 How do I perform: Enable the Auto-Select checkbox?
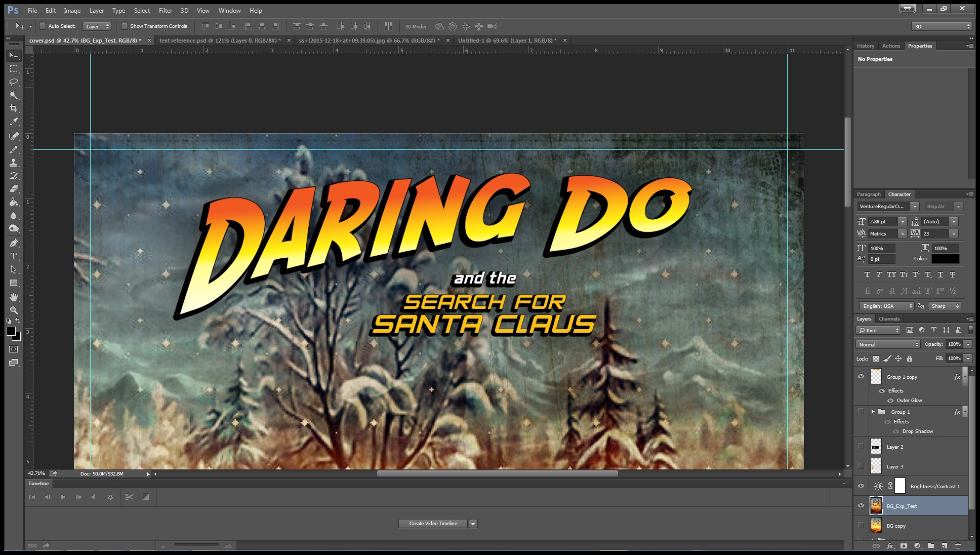tap(43, 26)
